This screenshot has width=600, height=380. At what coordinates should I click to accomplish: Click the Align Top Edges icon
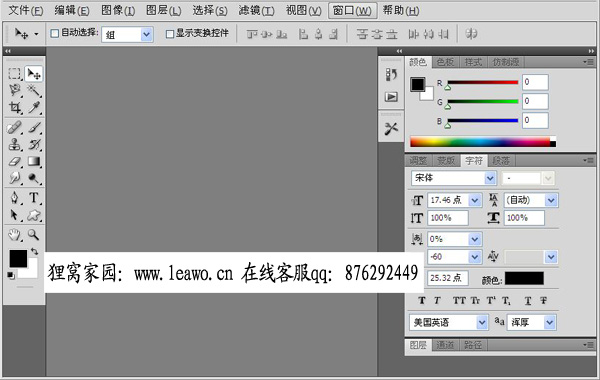(252, 34)
